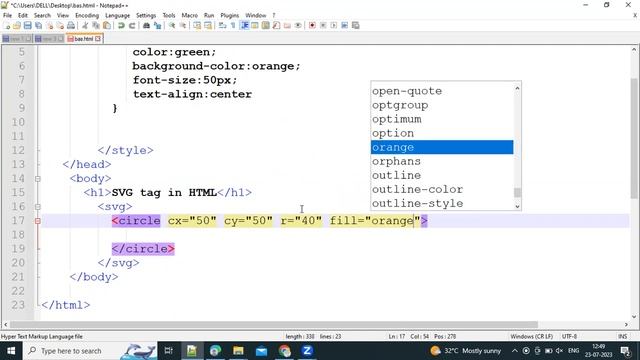Screen dimensions: 640x360
Task: Click the Close All toolbar icon
Action: 60,25
